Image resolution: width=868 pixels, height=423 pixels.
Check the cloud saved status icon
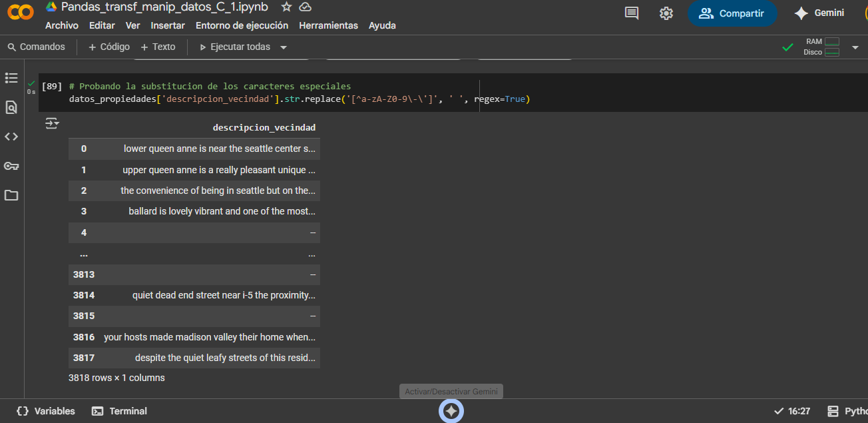pos(306,7)
